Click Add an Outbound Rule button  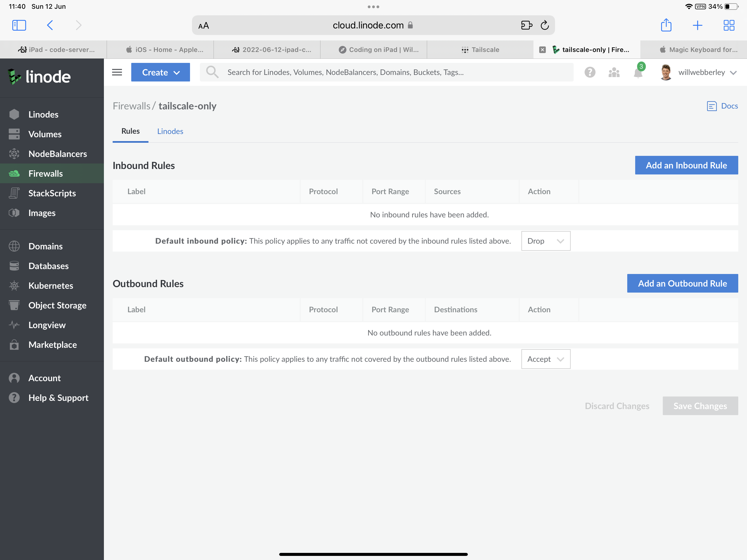point(682,283)
